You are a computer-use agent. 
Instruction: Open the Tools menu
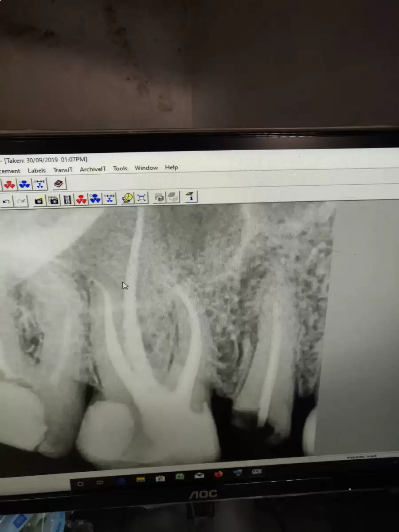120,168
